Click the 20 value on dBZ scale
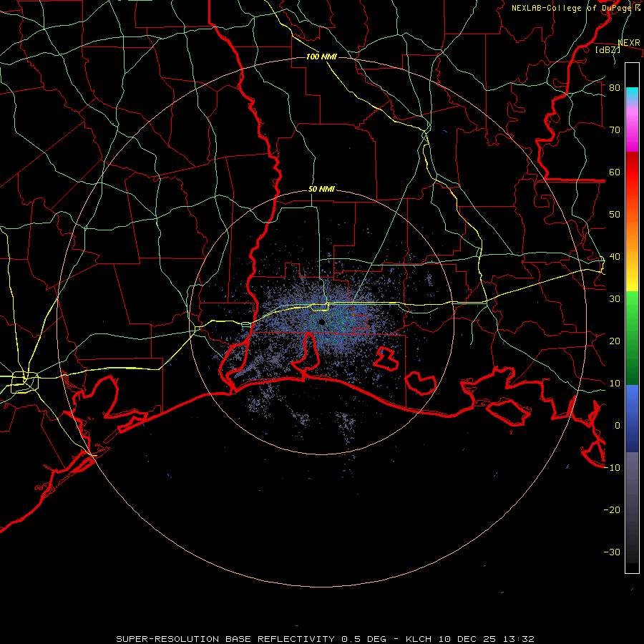Viewport: 644px width, 644px height. [x=615, y=341]
